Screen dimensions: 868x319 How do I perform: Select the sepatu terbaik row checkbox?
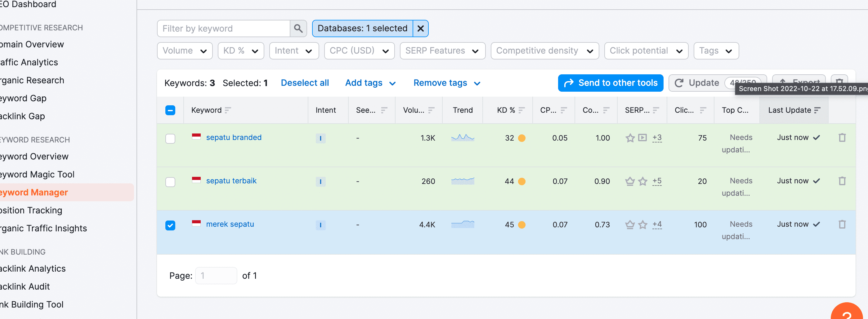pyautogui.click(x=171, y=182)
